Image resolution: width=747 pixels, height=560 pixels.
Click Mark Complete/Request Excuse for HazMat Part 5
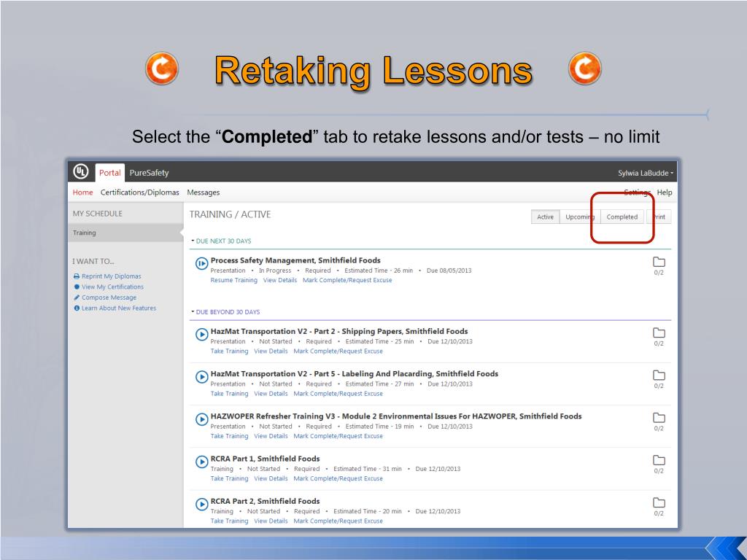[x=338, y=393]
